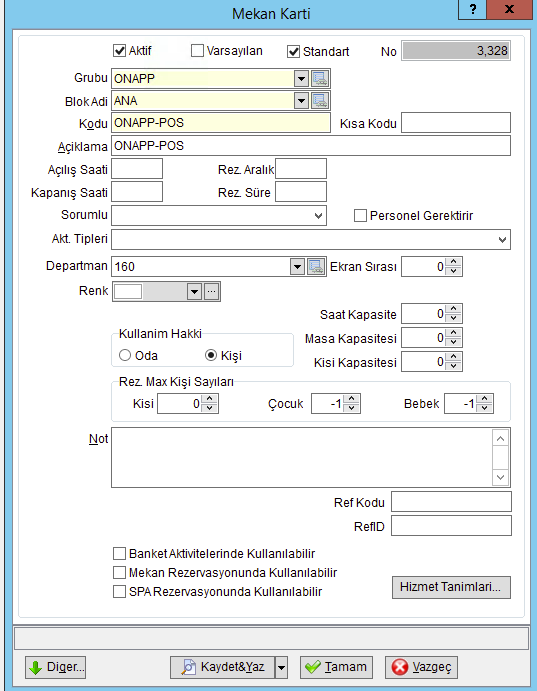This screenshot has height=691, width=537.
Task: Decrease Saat Kapasite value
Action: click(x=453, y=319)
